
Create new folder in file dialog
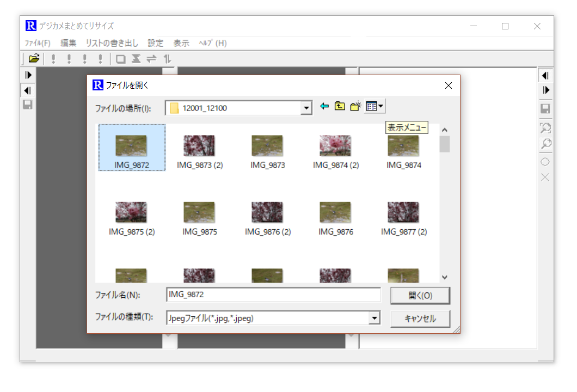click(355, 106)
